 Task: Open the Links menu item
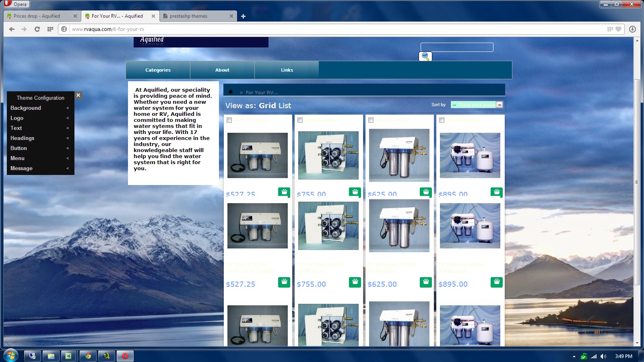(287, 70)
